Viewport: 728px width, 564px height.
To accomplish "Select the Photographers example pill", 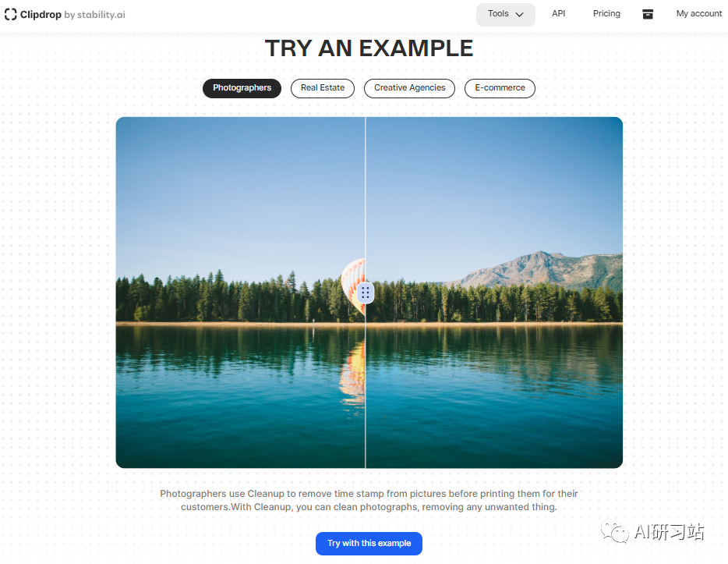I will [x=242, y=88].
